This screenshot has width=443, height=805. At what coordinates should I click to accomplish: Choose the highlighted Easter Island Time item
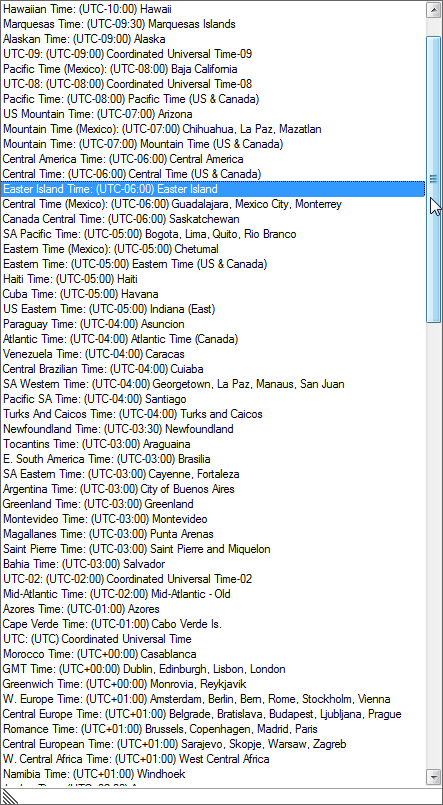click(x=213, y=189)
